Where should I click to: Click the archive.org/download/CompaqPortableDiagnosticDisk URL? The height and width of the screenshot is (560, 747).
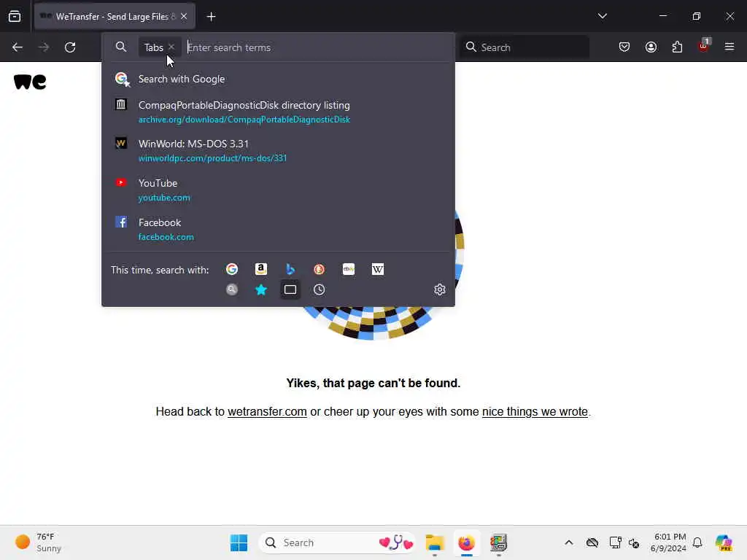tap(244, 120)
